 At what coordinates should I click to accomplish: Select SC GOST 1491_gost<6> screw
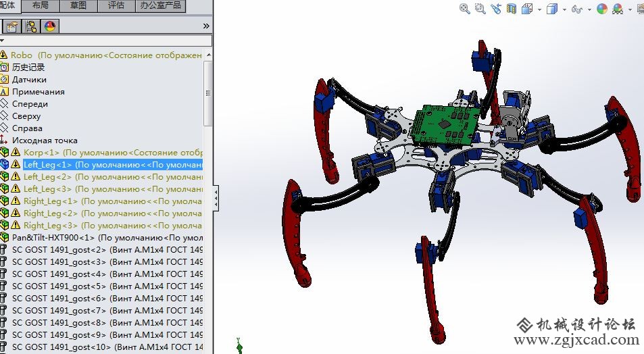tap(107, 298)
